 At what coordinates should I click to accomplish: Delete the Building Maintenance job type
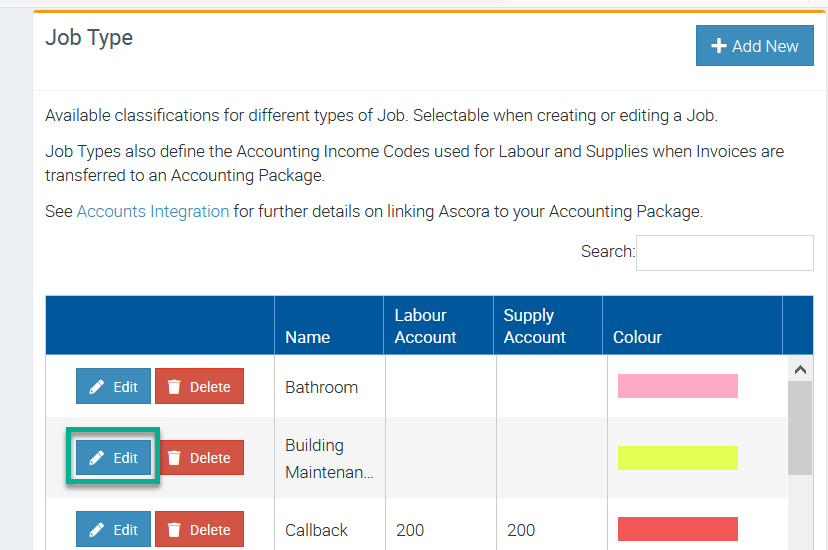pos(199,458)
